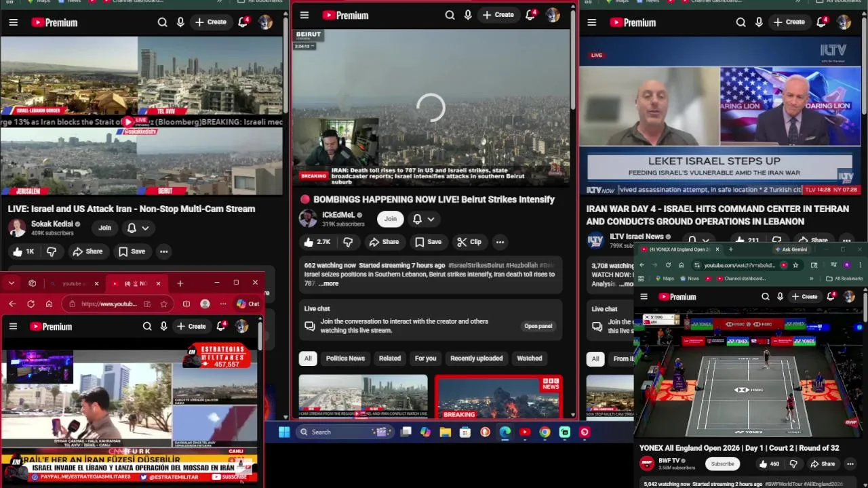868x488 pixels.
Task: Join the ICkEdMeL channel
Action: coord(391,218)
